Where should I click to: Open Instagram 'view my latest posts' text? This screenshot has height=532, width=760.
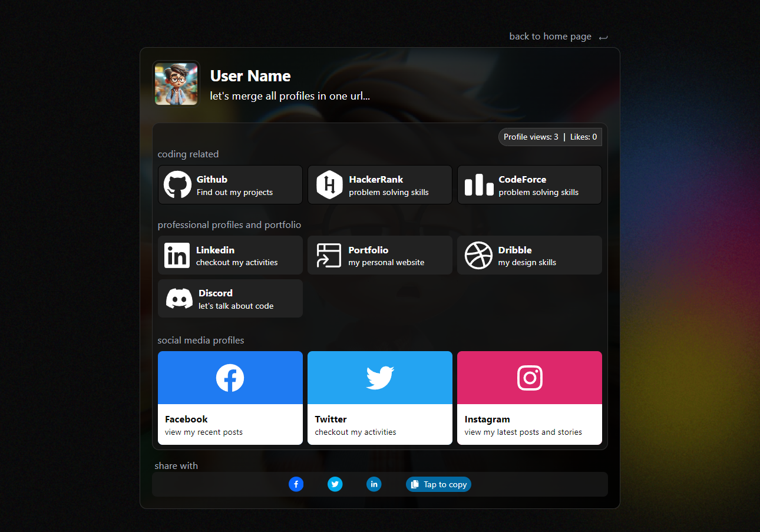[x=523, y=432]
